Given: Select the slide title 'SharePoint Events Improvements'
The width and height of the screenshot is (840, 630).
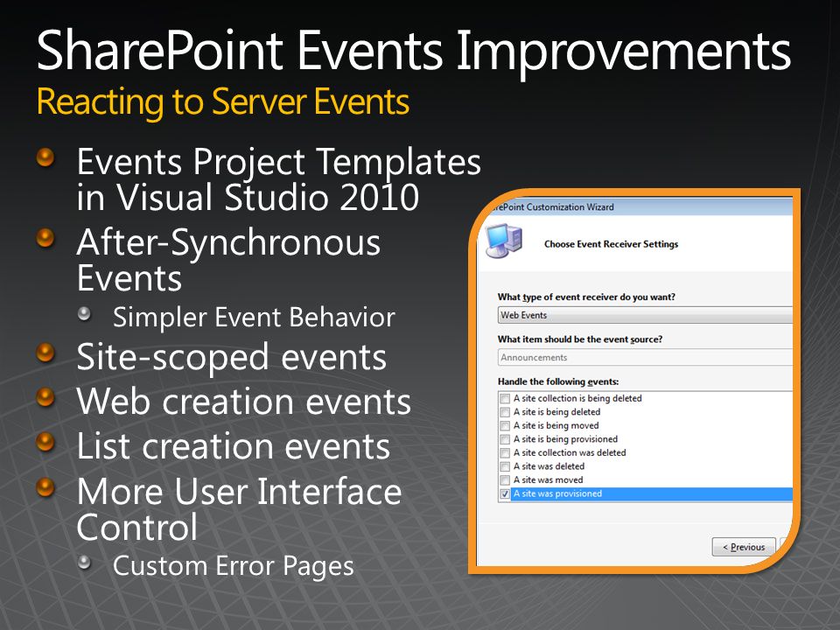Looking at the screenshot, I should [414, 51].
